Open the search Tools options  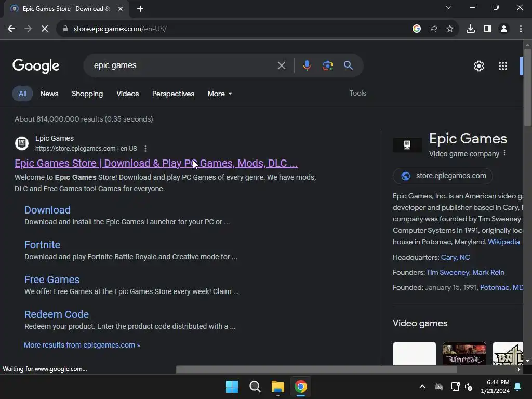(357, 93)
